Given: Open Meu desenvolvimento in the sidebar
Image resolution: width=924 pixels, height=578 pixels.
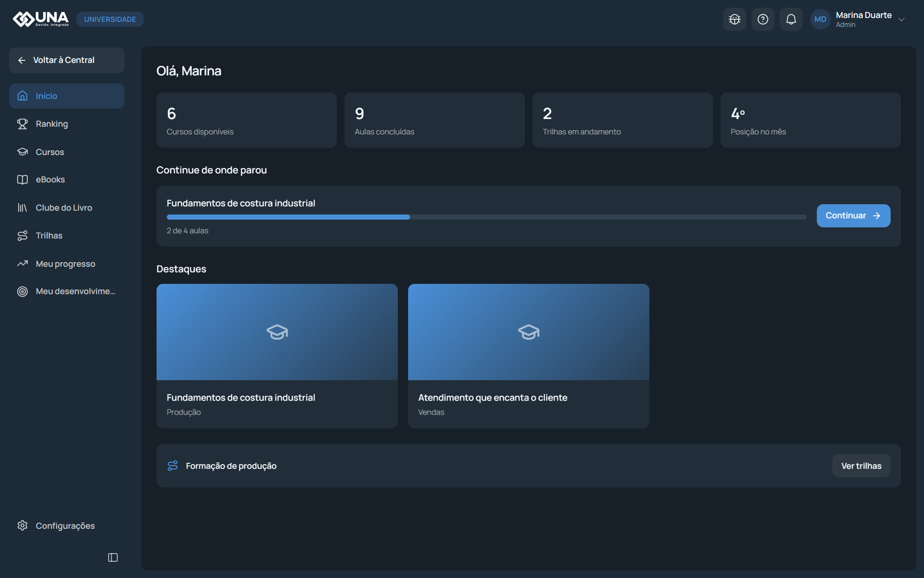Looking at the screenshot, I should tap(67, 291).
